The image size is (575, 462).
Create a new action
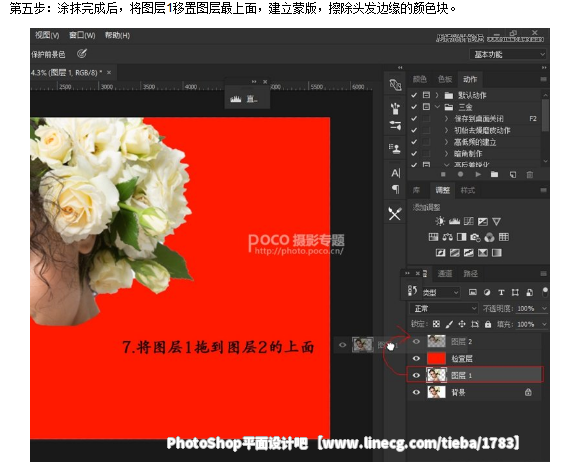(513, 175)
